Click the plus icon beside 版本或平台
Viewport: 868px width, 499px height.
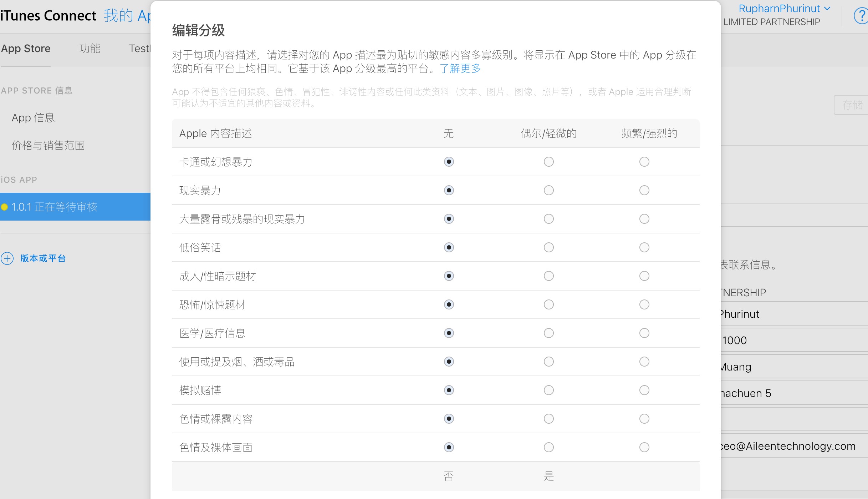7,258
